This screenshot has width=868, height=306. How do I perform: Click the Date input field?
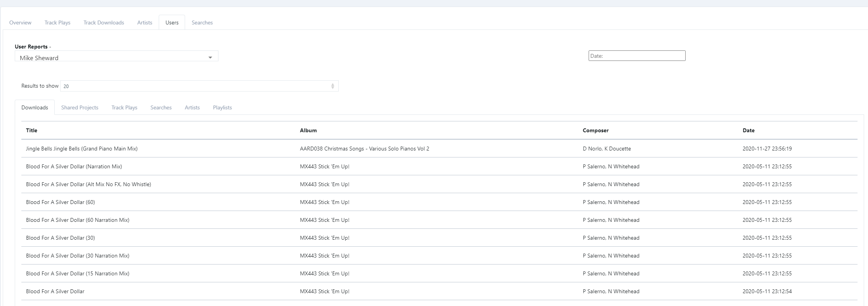(636, 56)
